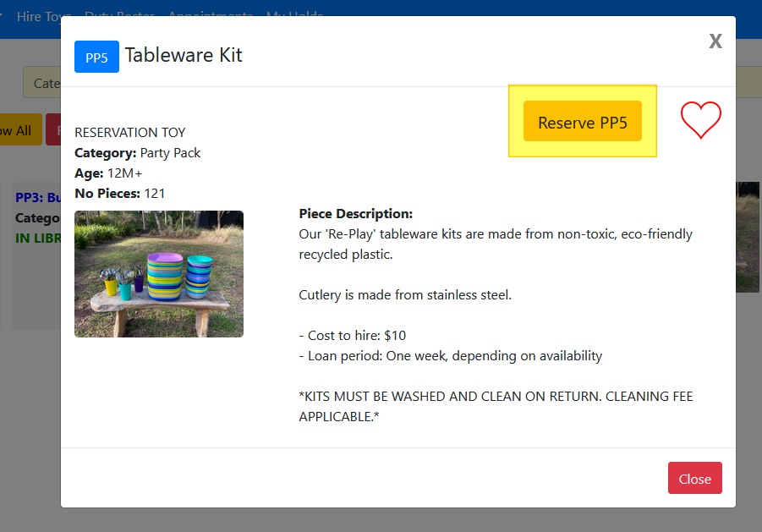Dismiss the dialog with the X icon
The image size is (762, 532).
click(715, 41)
